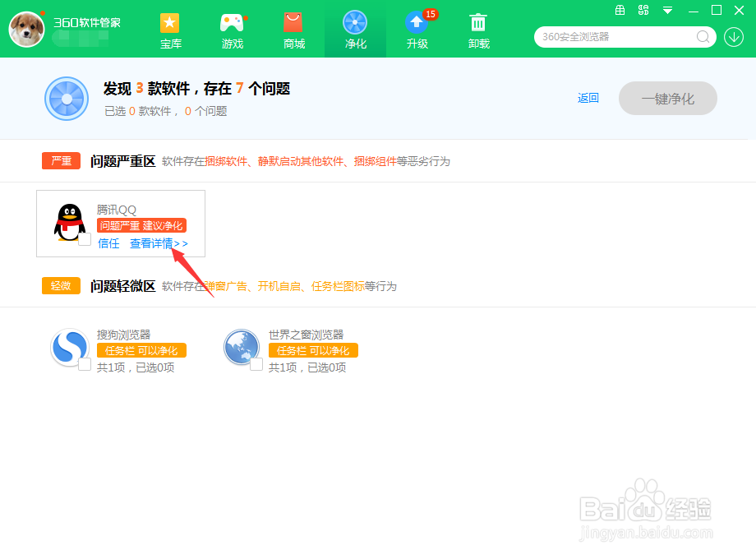Click 任务栏 可以净化 label under 世界之窗浏览器
This screenshot has width=756, height=559.
pos(313,351)
